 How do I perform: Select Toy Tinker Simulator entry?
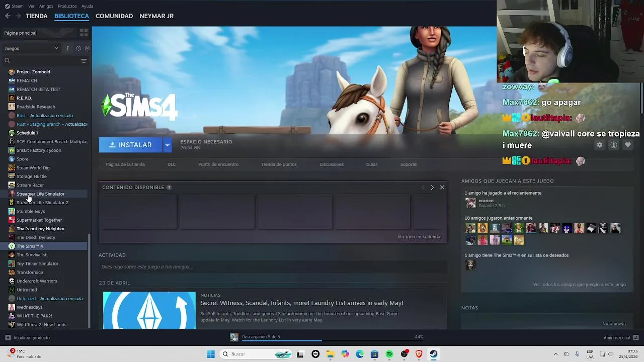pos(37,263)
